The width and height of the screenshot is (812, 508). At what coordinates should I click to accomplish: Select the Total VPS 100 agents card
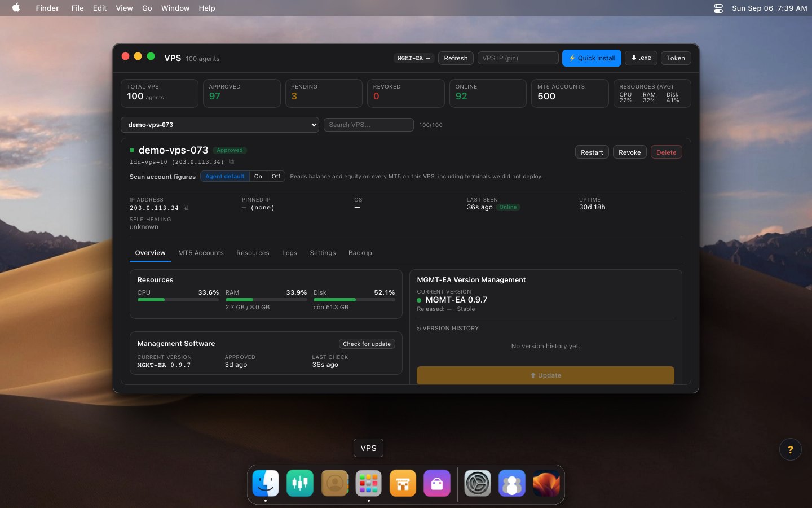160,93
